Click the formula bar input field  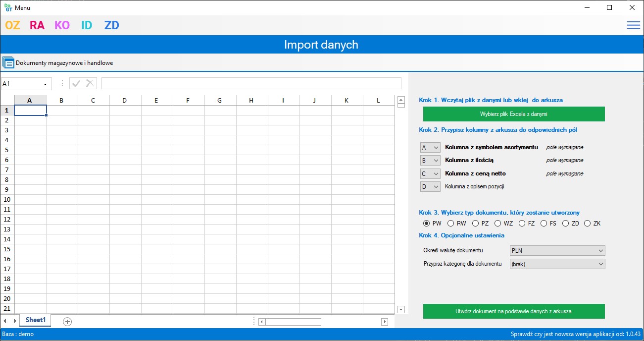(x=251, y=84)
